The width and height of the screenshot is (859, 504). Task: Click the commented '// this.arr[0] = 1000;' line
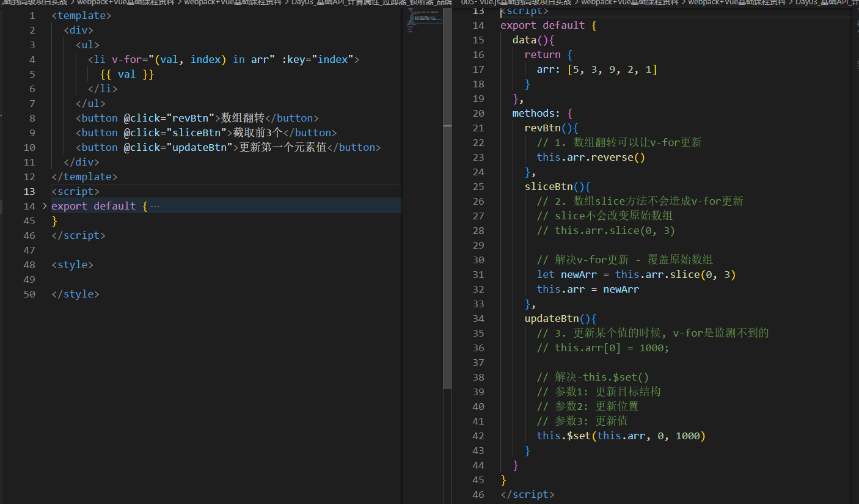[x=603, y=348]
